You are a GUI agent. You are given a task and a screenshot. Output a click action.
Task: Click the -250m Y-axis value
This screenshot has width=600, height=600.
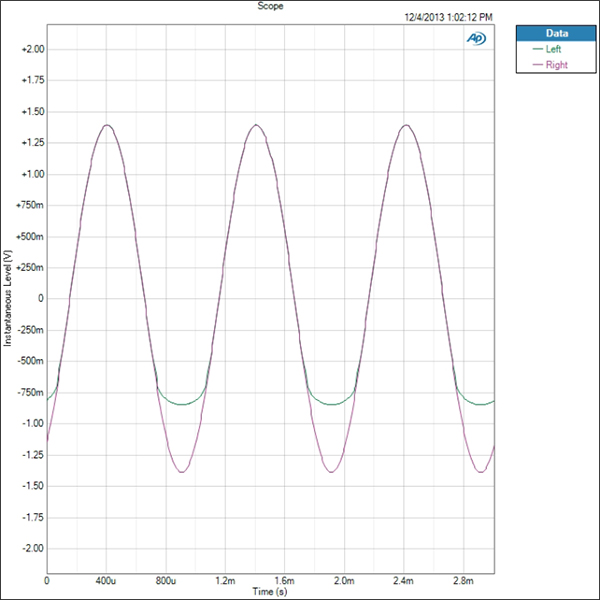pos(31,330)
